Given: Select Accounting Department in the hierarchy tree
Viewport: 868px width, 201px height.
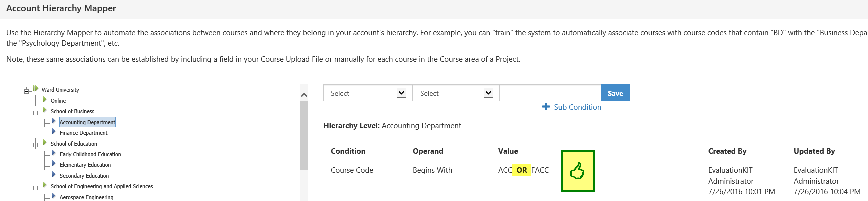Looking at the screenshot, I should [x=87, y=122].
